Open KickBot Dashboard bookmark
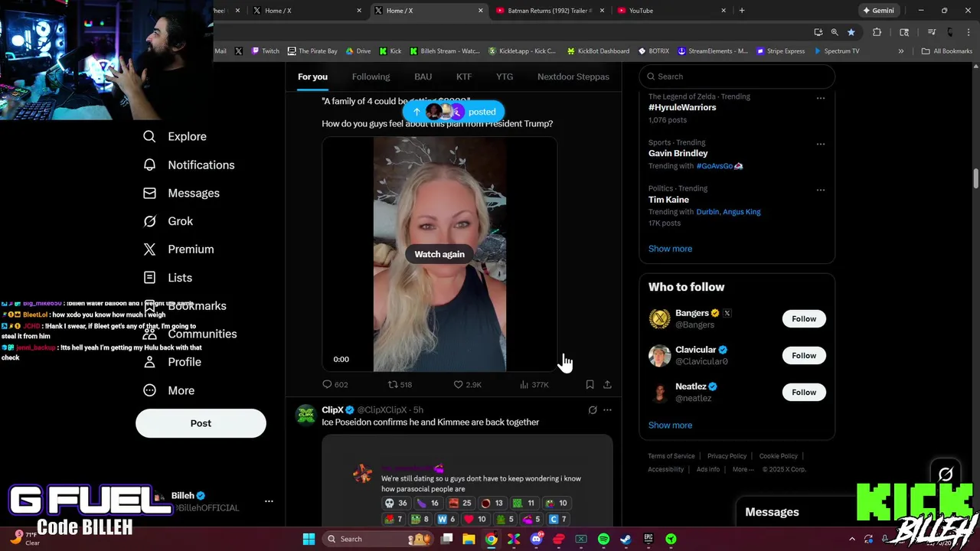980x551 pixels. point(598,51)
